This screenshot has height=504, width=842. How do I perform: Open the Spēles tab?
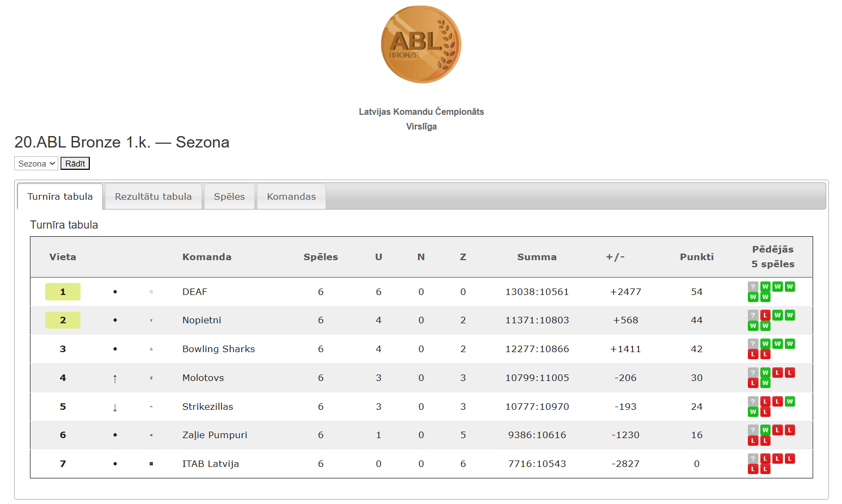point(229,196)
